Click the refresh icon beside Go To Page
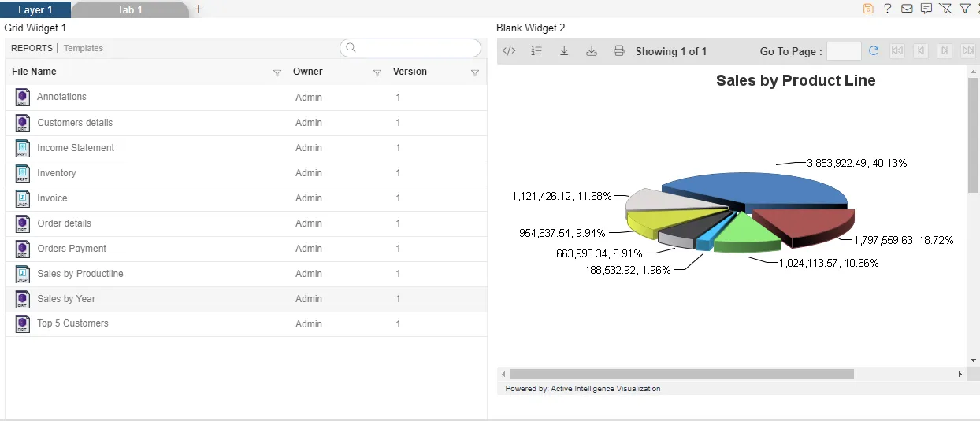This screenshot has height=421, width=980. pyautogui.click(x=873, y=51)
